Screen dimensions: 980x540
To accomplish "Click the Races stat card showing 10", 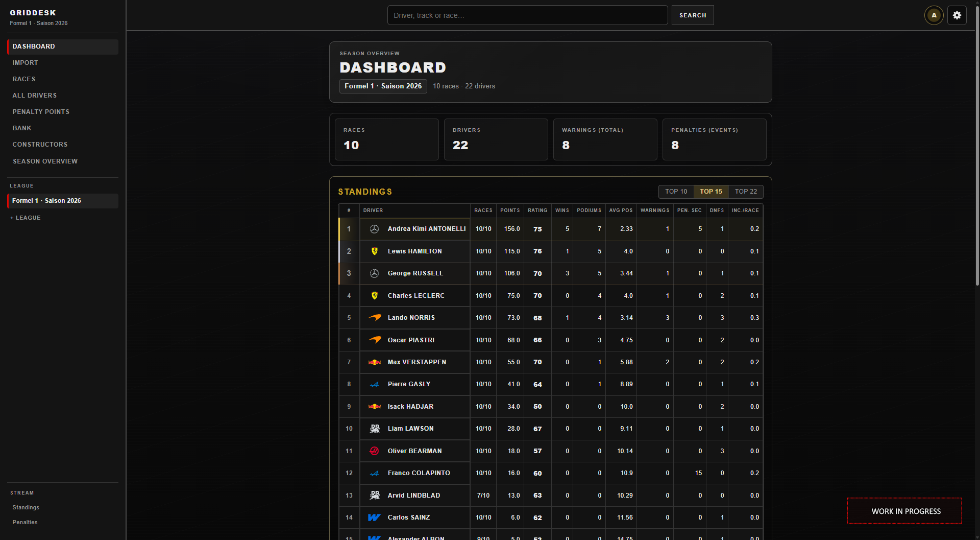I will tap(387, 139).
